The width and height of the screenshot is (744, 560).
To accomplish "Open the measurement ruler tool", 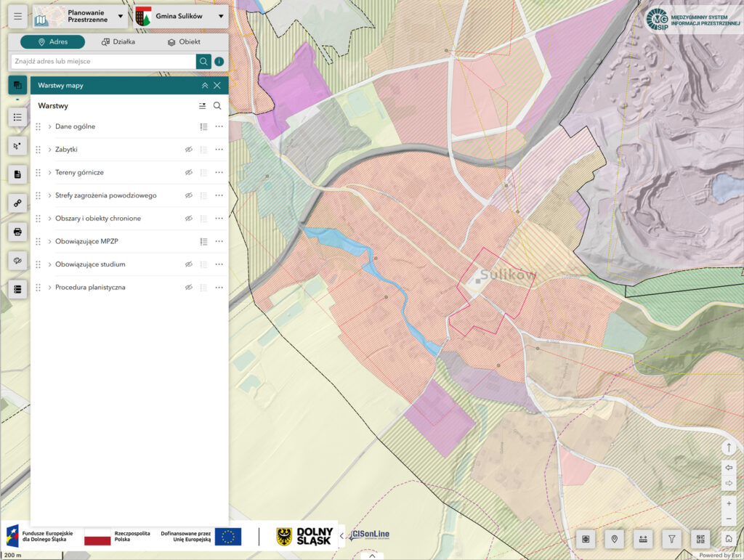I will (x=643, y=539).
